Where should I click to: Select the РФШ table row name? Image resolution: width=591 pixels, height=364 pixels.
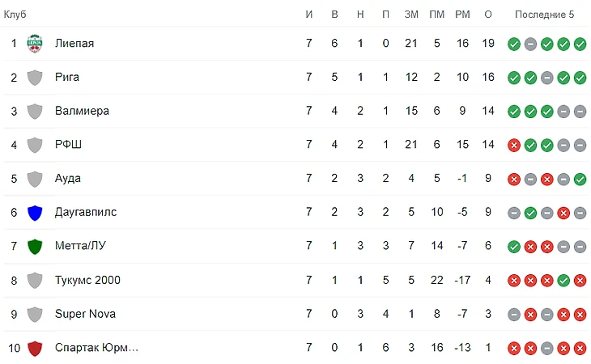(x=69, y=146)
